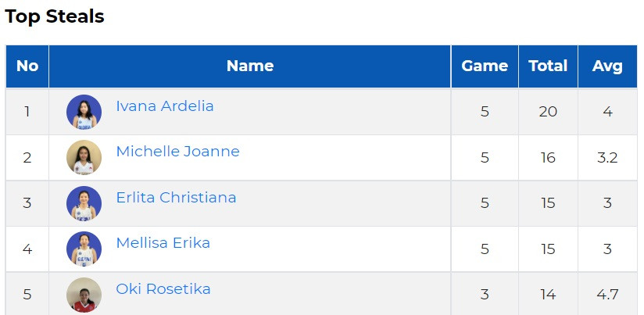The width and height of the screenshot is (644, 315).
Task: Open Oki Rosetika's player profile link
Action: click(163, 288)
